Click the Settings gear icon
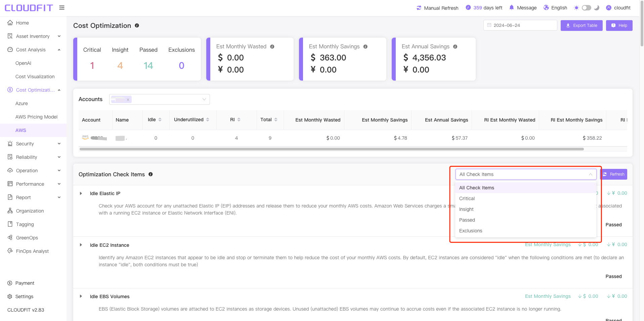Screen dimensions: 644x321 coord(10,296)
